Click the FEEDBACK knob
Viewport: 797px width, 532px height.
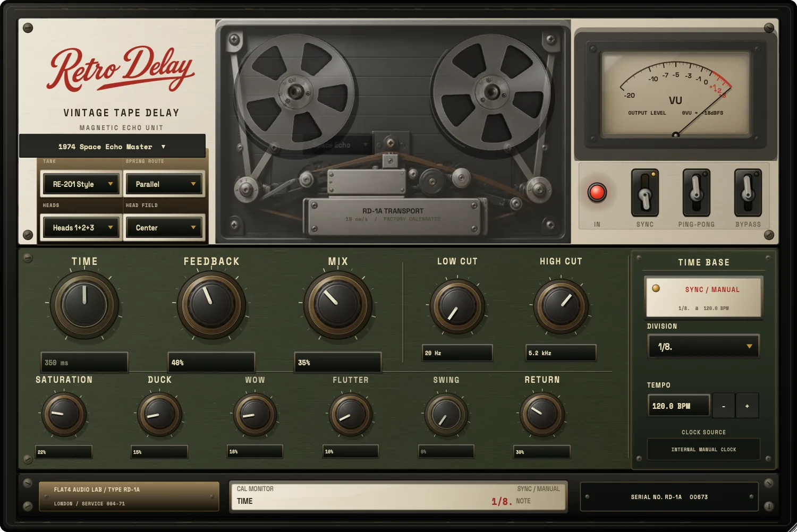[211, 305]
